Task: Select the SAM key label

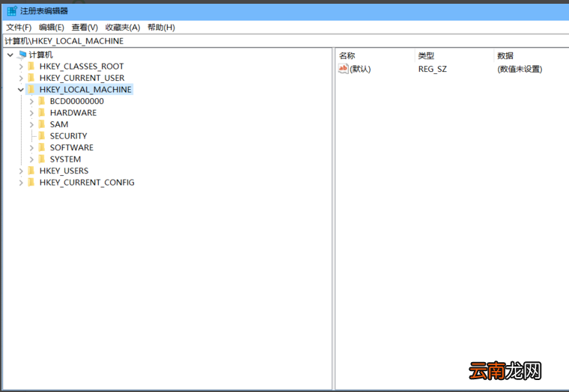Action: pos(59,124)
